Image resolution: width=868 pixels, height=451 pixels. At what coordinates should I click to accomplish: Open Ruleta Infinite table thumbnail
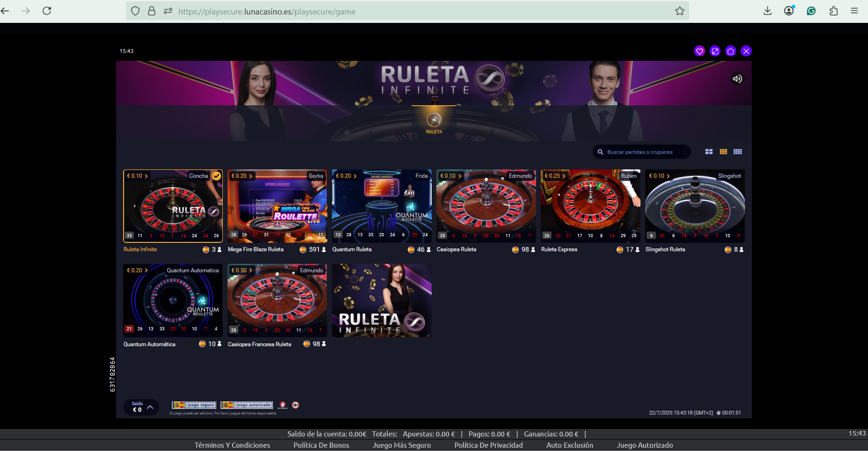tap(173, 206)
